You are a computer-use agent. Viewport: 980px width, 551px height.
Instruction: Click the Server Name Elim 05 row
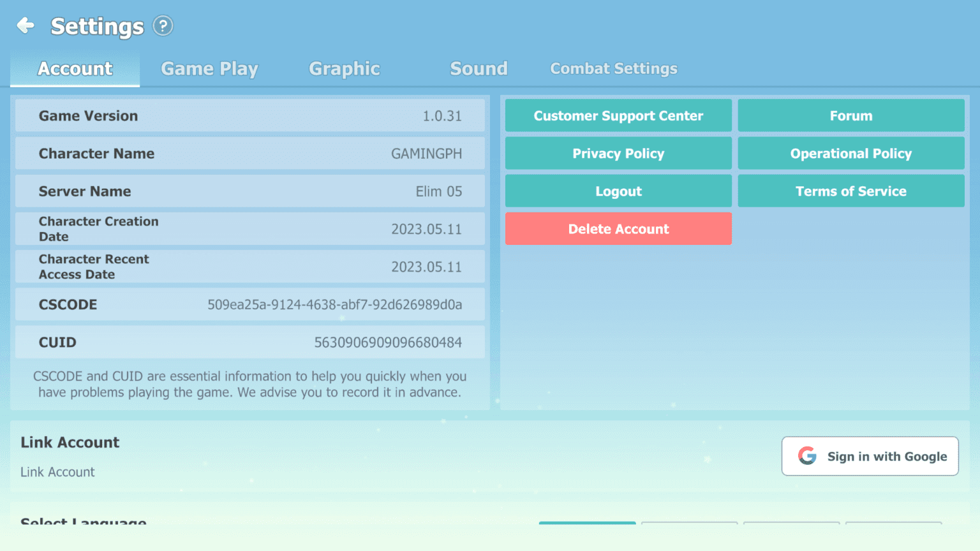pyautogui.click(x=250, y=191)
